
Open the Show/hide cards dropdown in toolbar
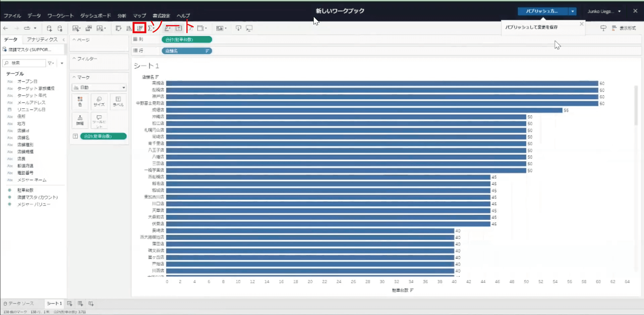(221, 28)
